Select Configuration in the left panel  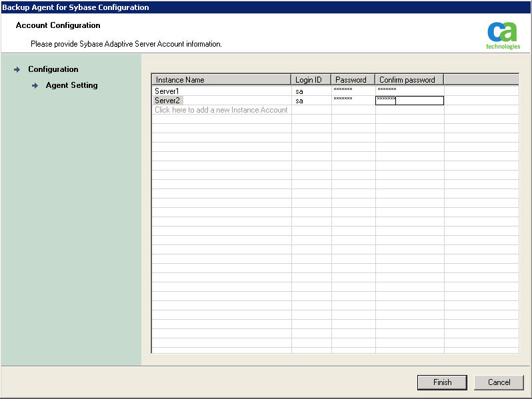point(53,69)
